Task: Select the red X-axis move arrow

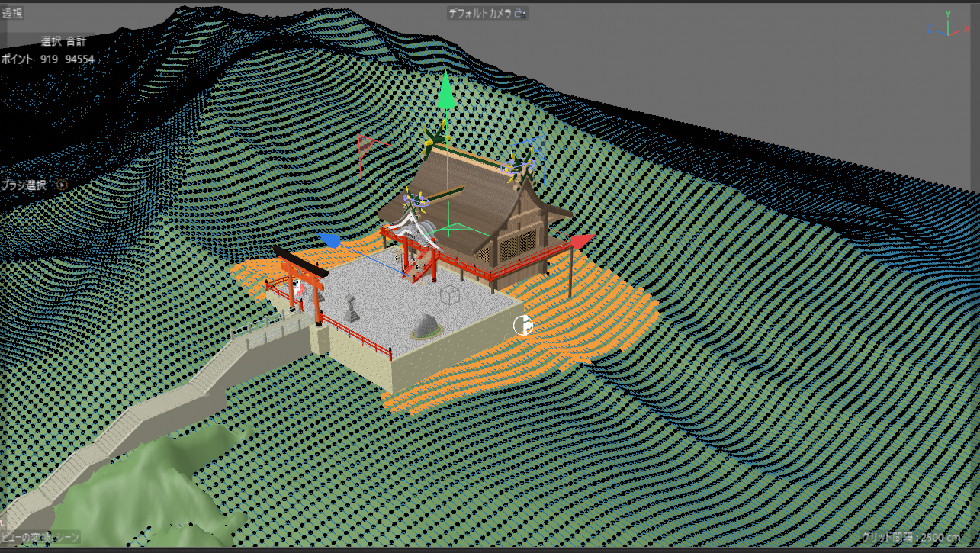Action: [x=581, y=242]
